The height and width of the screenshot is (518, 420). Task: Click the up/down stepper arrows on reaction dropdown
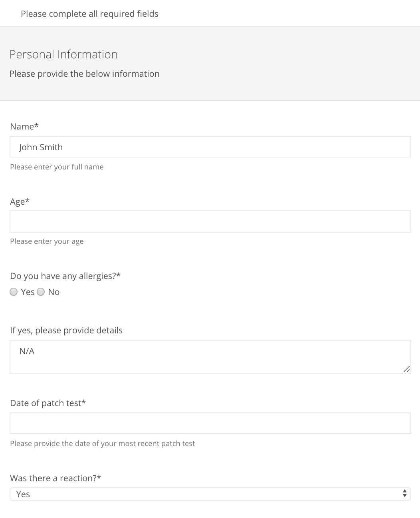[405, 494]
